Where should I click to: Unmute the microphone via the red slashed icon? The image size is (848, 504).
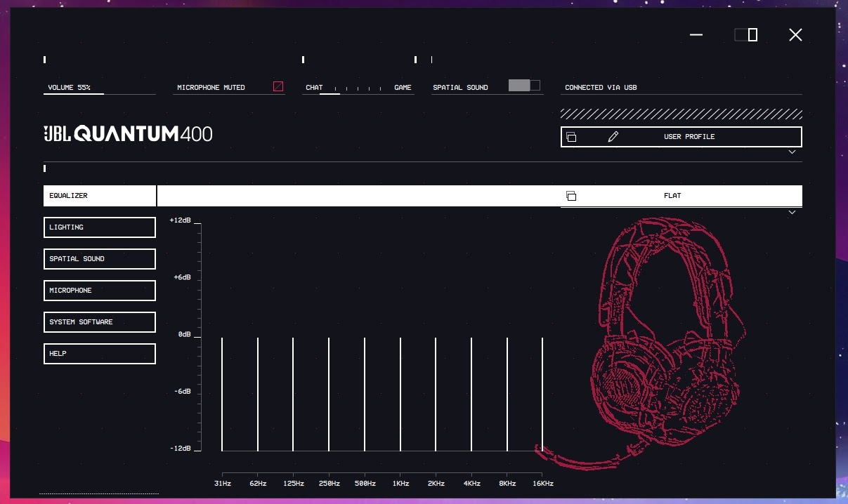click(x=278, y=86)
